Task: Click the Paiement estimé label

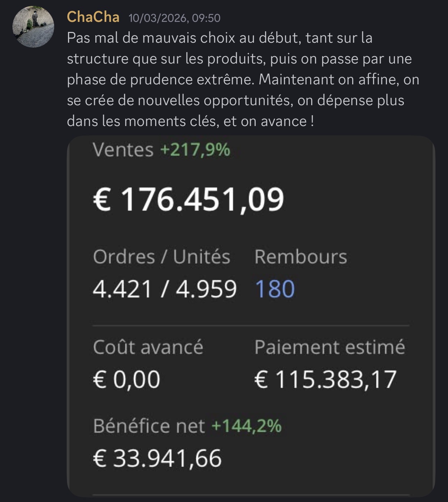Action: 330,347
